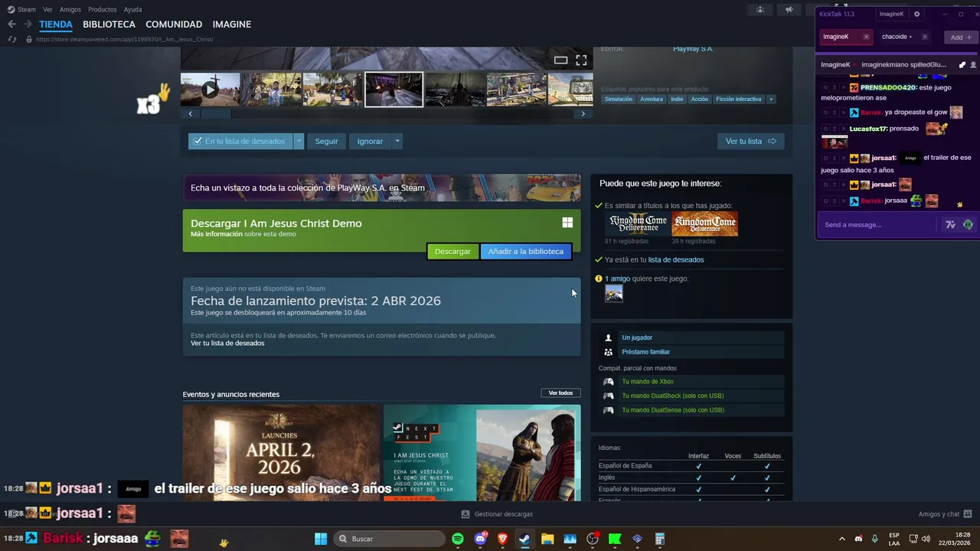This screenshot has width=980, height=551.
Task: Open Gestionar descargas in Steam footer
Action: [x=498, y=514]
